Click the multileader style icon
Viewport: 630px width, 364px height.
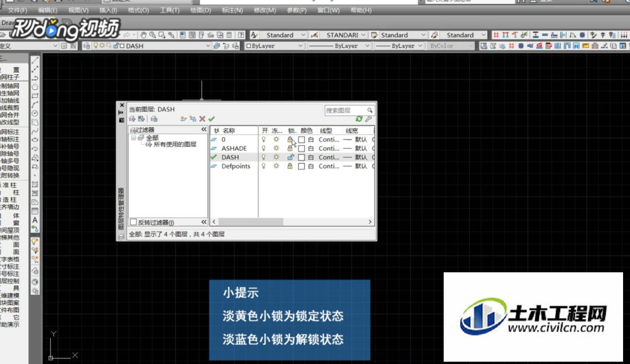[x=434, y=35]
